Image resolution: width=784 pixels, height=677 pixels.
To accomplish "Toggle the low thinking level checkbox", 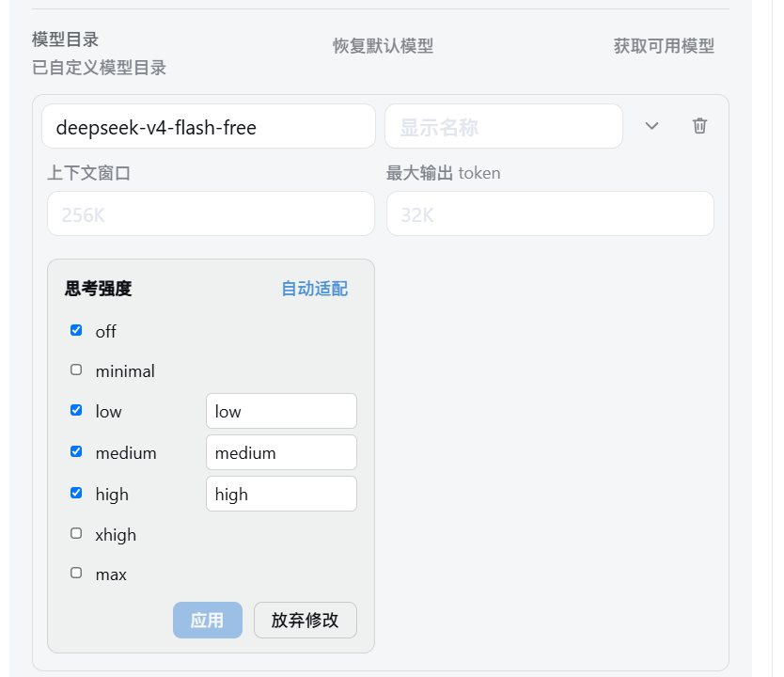I will tap(76, 411).
